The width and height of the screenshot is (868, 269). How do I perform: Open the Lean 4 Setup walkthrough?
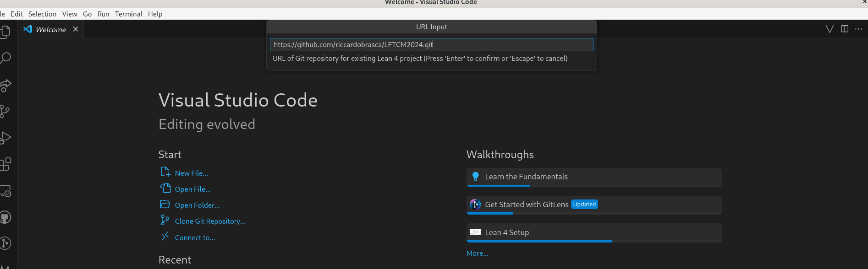(x=594, y=233)
